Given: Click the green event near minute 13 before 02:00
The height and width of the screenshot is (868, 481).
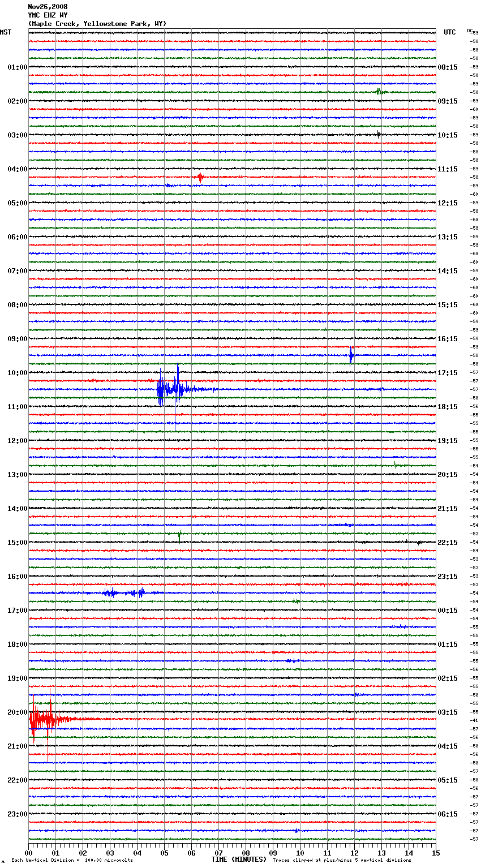Looking at the screenshot, I should click(x=380, y=92).
